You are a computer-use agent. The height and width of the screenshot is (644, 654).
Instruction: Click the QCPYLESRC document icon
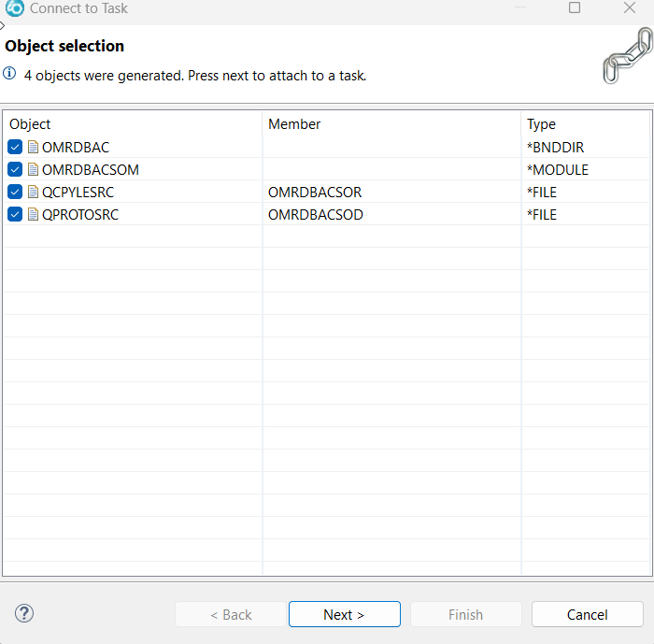33,192
